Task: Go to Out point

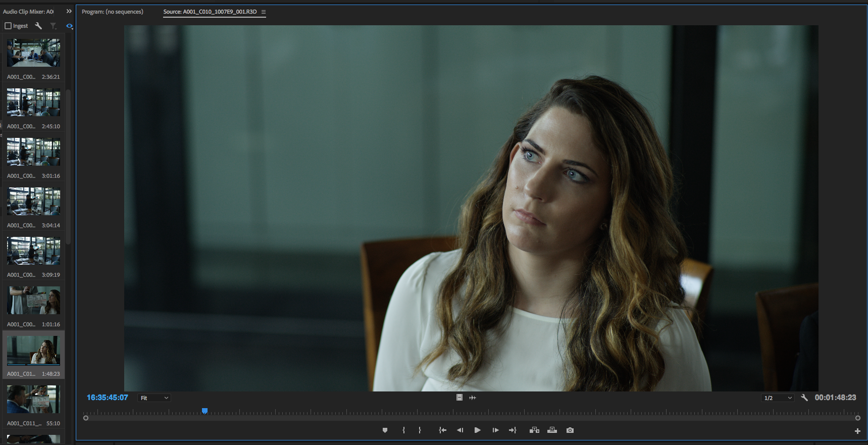Action: (x=513, y=430)
